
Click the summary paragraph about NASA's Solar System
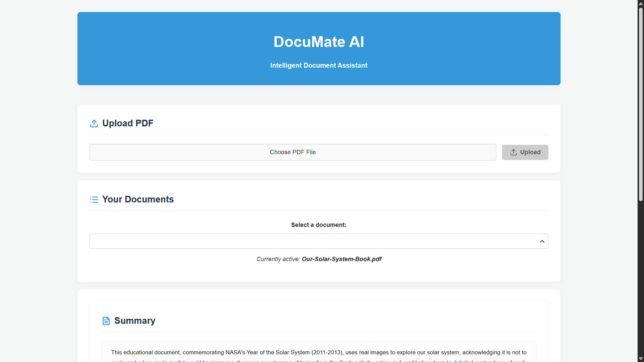(x=319, y=353)
